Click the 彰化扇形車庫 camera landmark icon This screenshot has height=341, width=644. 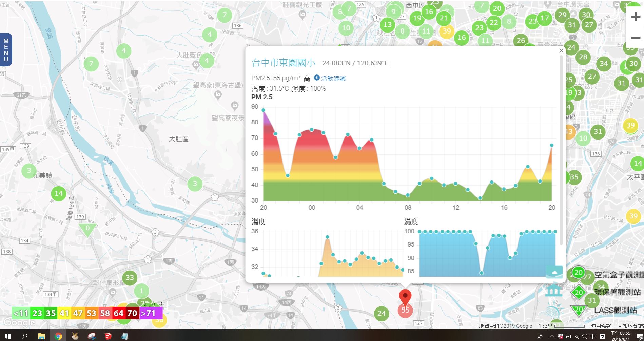(113, 292)
